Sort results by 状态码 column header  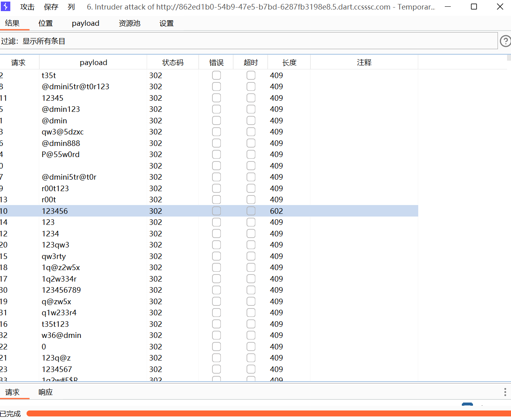click(172, 63)
